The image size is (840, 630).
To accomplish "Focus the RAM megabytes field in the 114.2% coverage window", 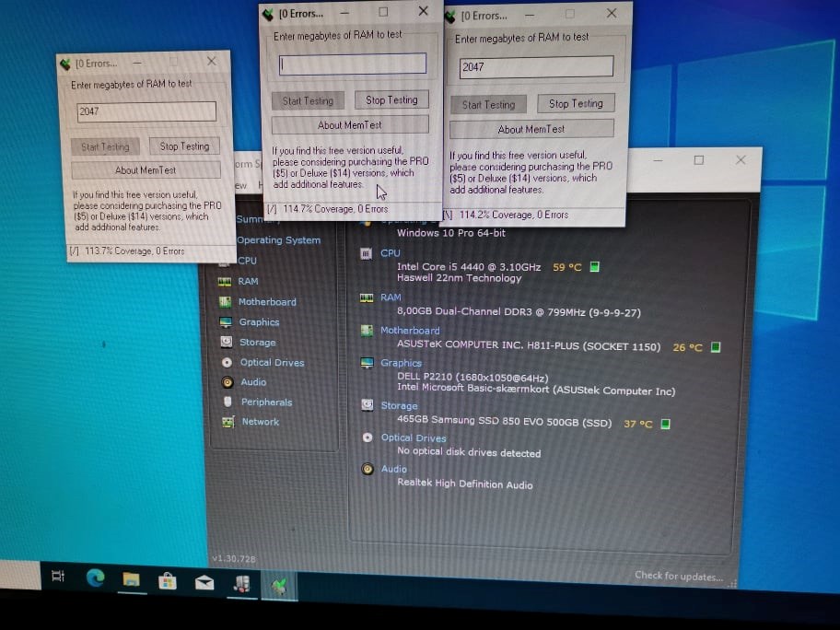I will click(x=536, y=67).
